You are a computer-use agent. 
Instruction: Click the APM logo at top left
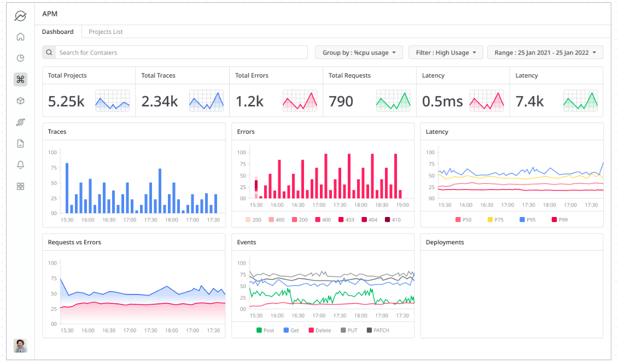point(20,16)
